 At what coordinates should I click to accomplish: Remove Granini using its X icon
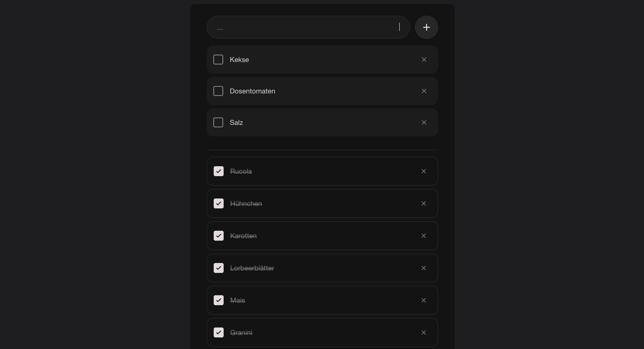424,332
